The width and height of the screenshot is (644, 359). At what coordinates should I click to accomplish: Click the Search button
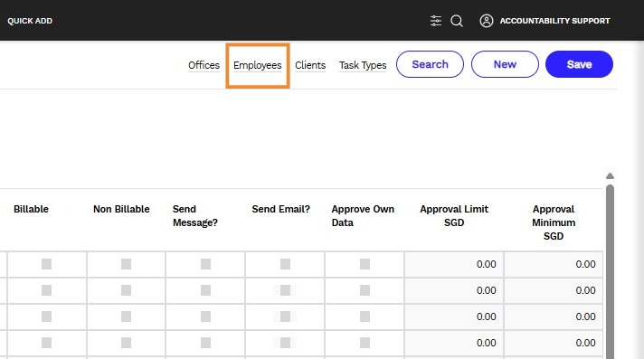click(430, 64)
